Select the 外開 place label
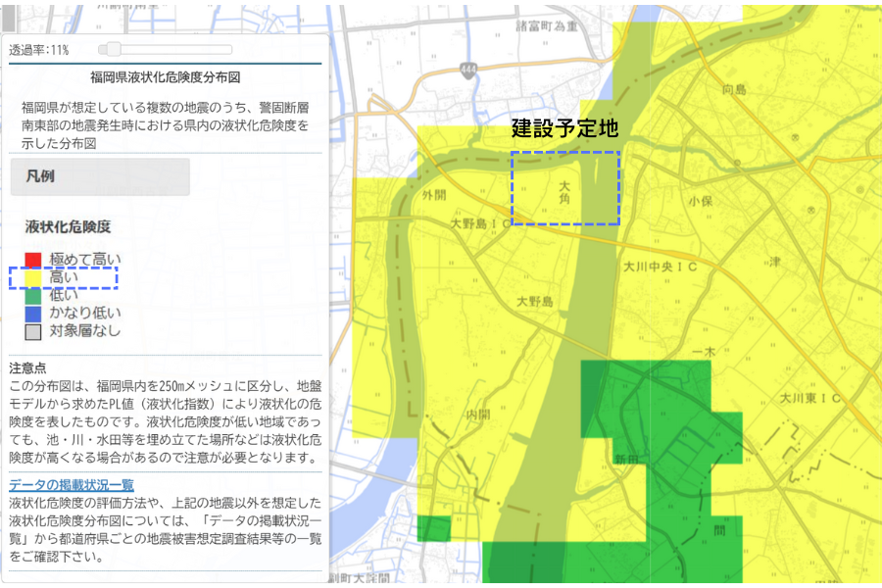The height and width of the screenshot is (588, 882). [433, 195]
